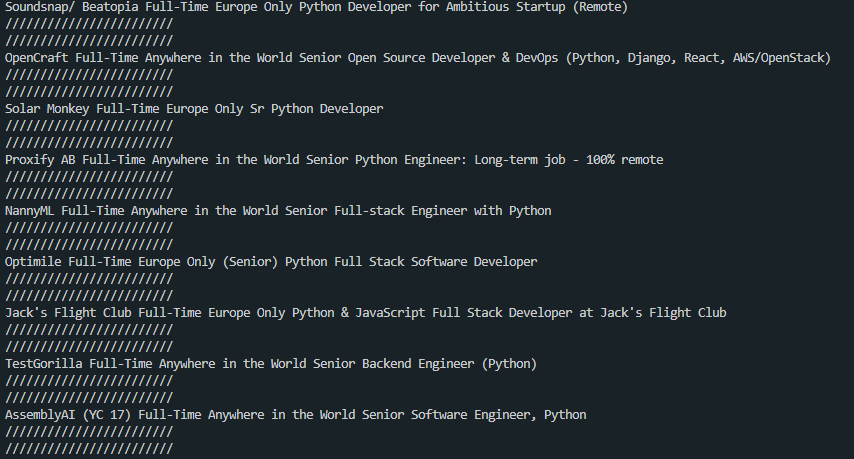Select the OpenCraft Senior Open Source Developer line
854x459 pixels.
(x=418, y=58)
